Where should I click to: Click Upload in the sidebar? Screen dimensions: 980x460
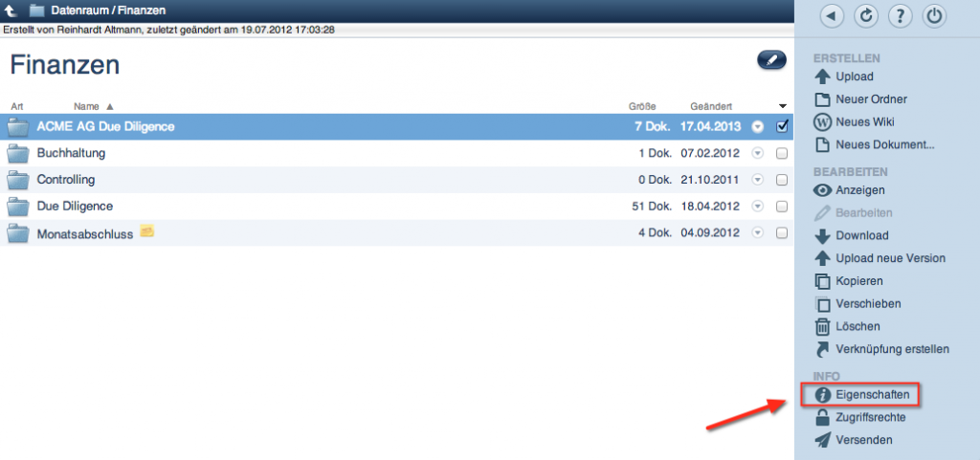coord(854,77)
